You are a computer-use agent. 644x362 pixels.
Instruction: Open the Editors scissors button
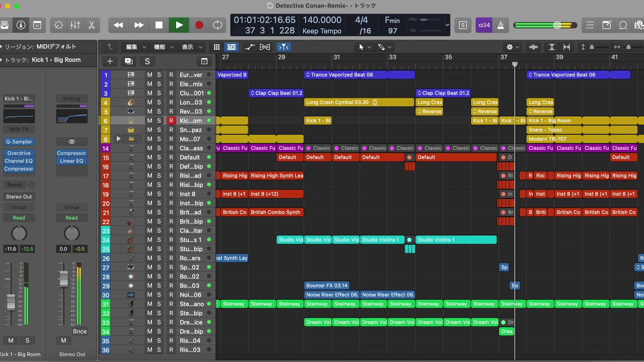[x=92, y=25]
